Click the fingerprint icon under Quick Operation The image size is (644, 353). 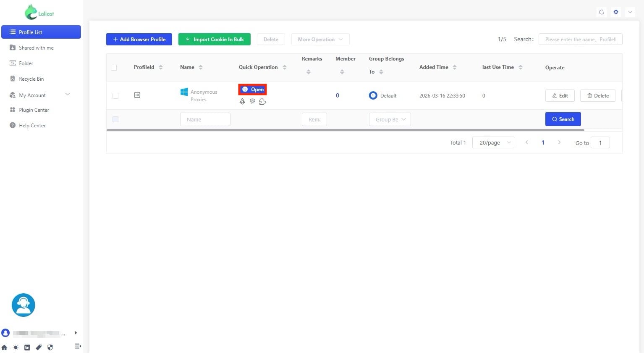[252, 101]
